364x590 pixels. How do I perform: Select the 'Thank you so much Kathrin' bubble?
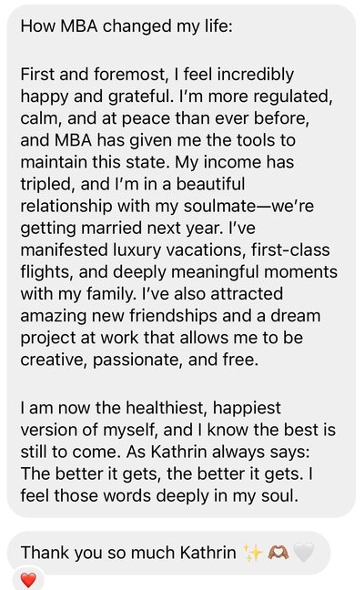click(169, 553)
